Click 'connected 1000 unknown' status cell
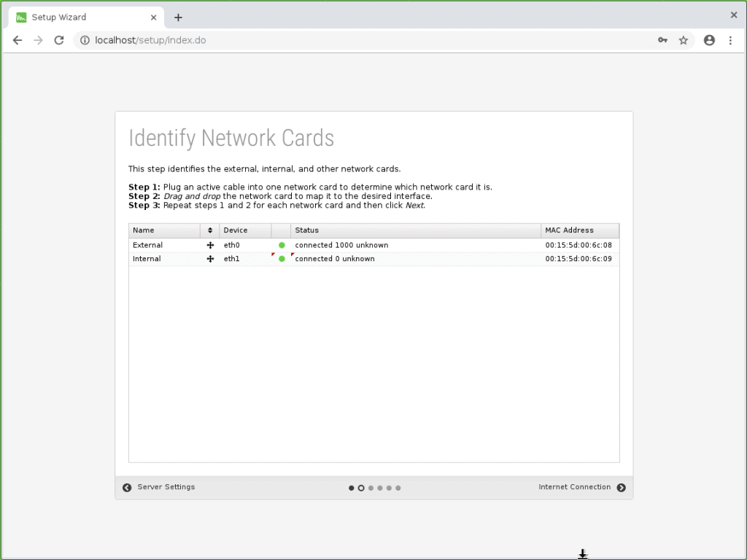 tap(416, 245)
